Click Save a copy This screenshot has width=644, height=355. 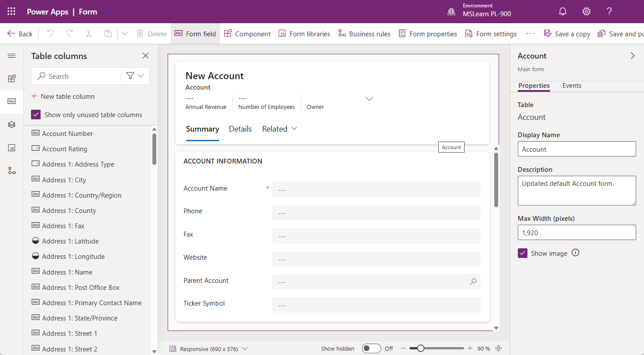point(567,34)
